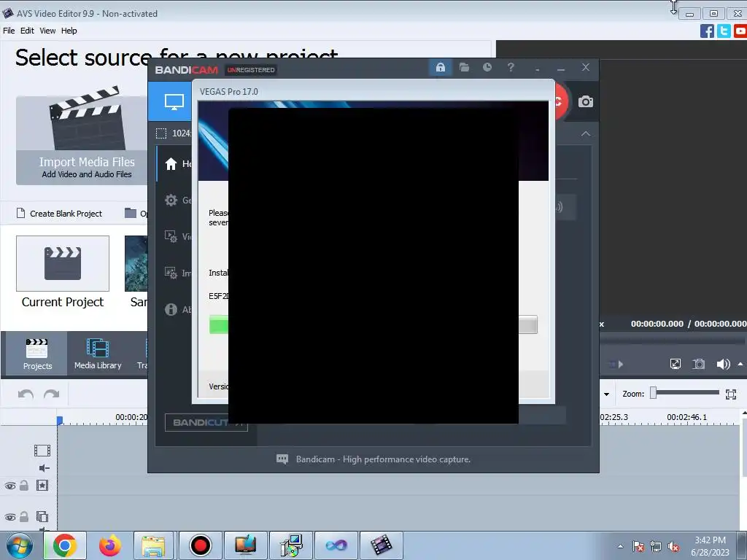Toggle lock on the video effects track
Image resolution: width=747 pixels, height=560 pixels.
(x=24, y=485)
